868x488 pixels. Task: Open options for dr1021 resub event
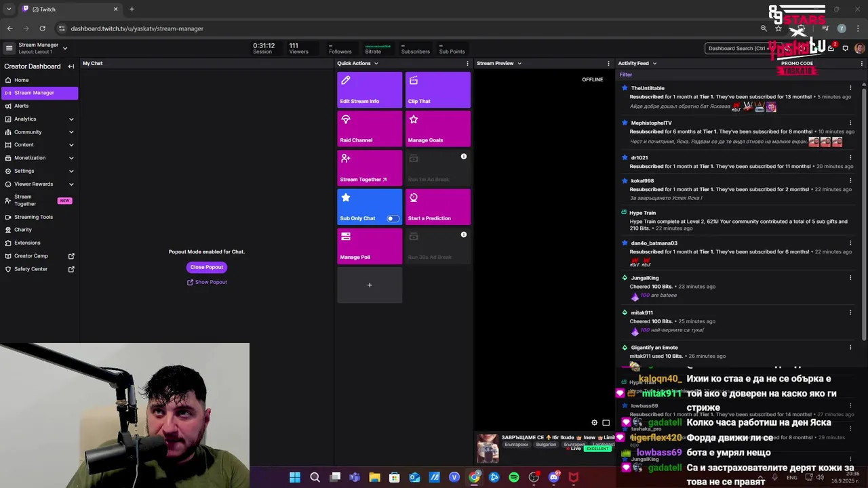pos(850,158)
